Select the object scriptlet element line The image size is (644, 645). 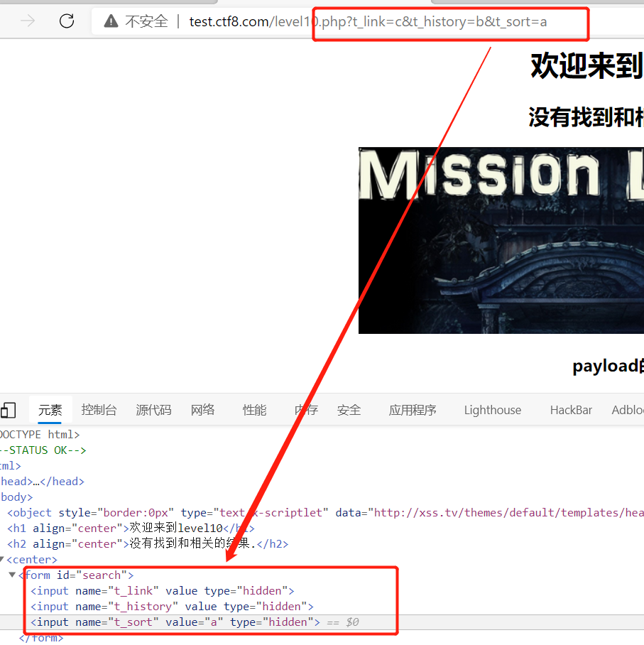point(326,513)
